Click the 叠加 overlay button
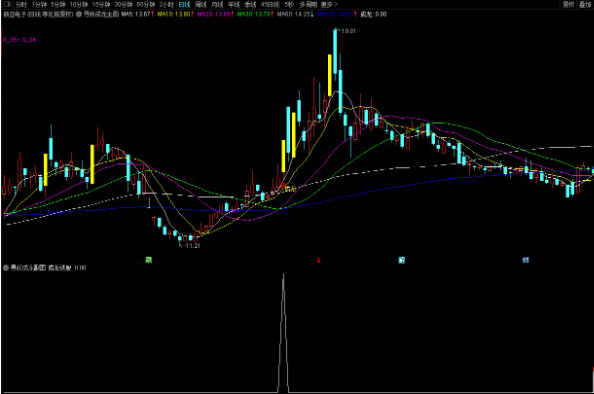This screenshot has height=394, width=594. (x=585, y=5)
